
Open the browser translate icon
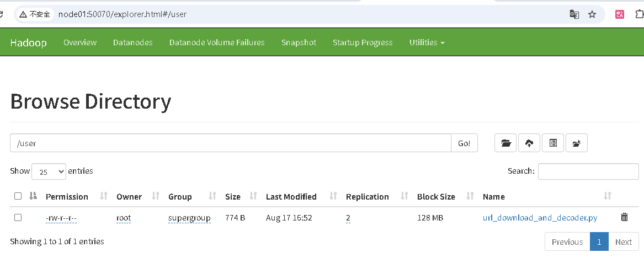coord(574,14)
